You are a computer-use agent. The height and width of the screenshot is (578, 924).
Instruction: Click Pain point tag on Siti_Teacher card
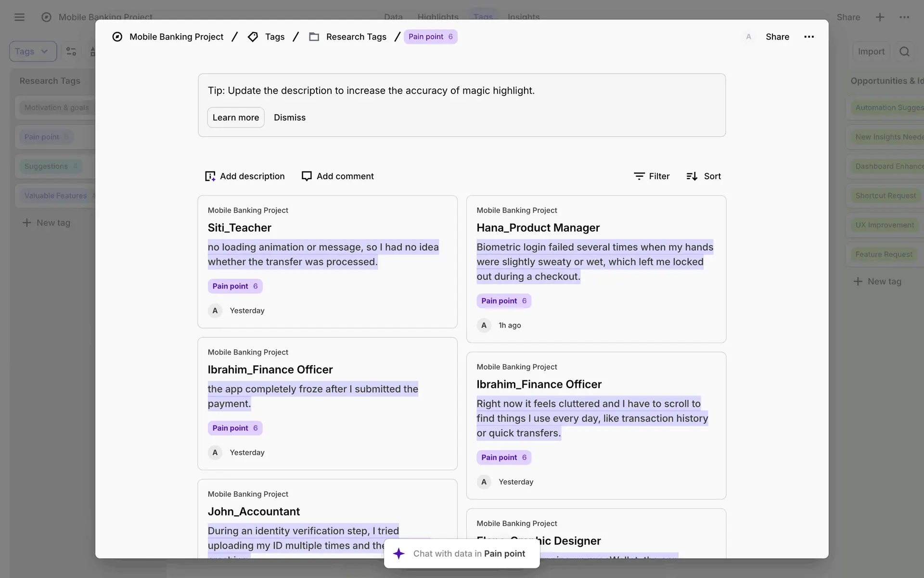pyautogui.click(x=235, y=286)
